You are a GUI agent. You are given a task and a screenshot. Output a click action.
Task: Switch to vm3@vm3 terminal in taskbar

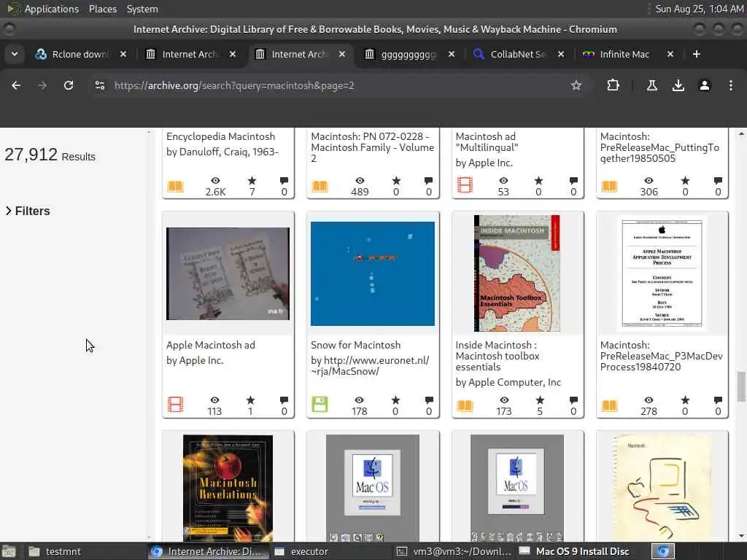pos(454,551)
